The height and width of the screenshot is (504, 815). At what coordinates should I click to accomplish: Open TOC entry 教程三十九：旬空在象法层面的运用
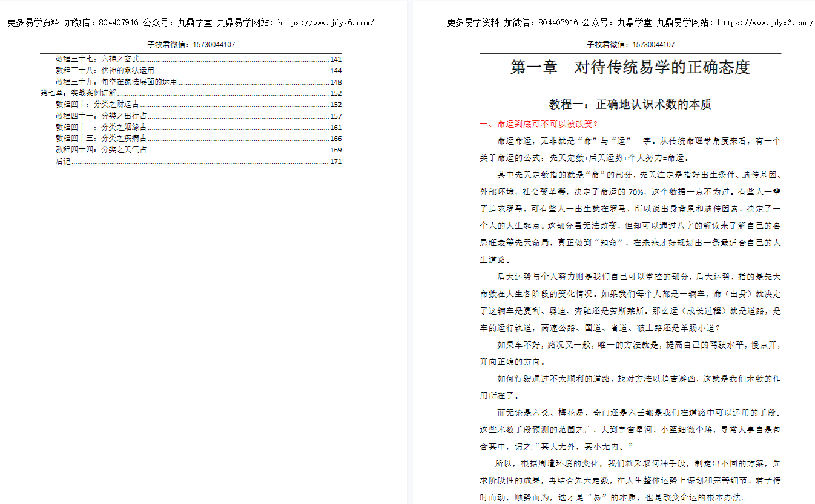point(116,82)
